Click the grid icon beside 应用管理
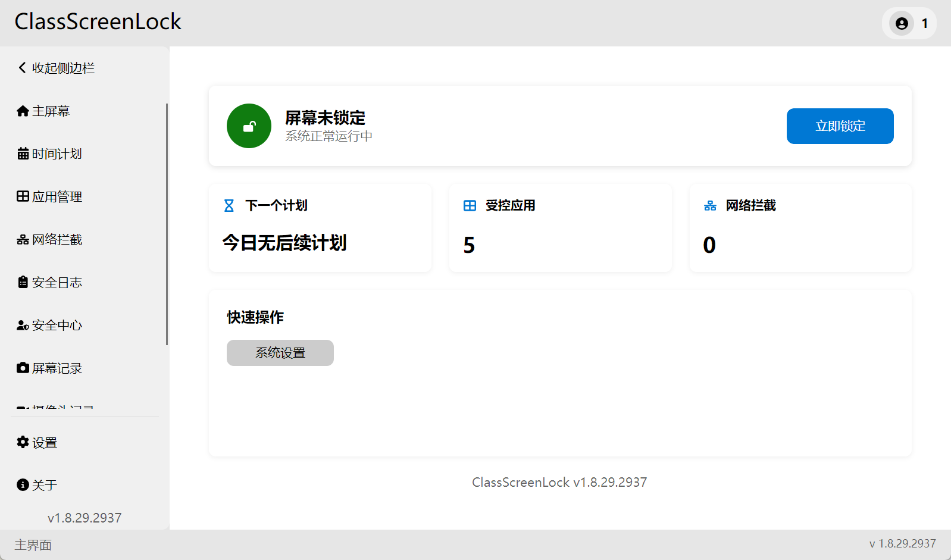 [23, 196]
